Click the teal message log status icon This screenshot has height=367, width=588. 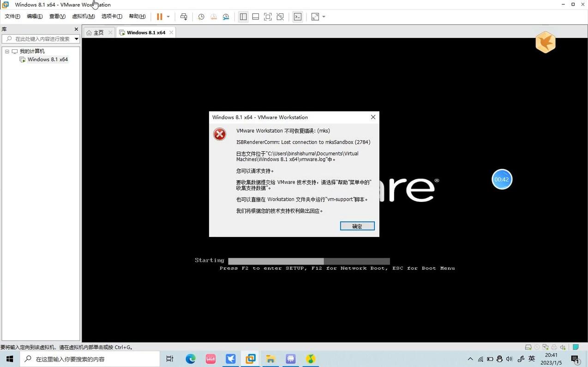point(576,347)
